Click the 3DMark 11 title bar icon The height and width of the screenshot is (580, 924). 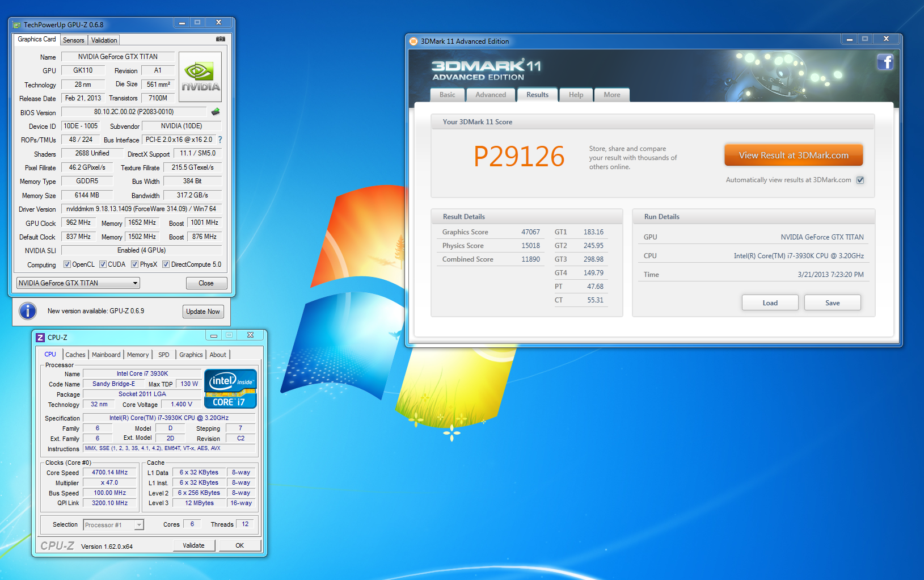point(414,41)
